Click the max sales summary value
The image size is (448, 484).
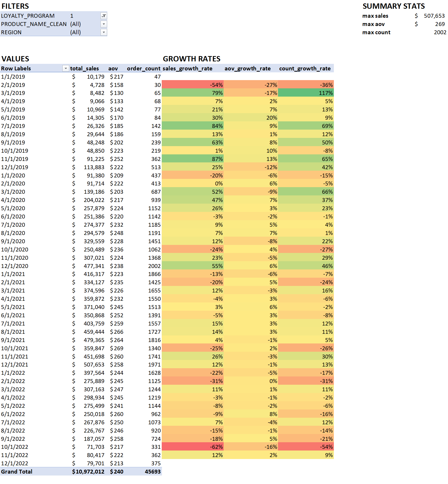pyautogui.click(x=434, y=16)
